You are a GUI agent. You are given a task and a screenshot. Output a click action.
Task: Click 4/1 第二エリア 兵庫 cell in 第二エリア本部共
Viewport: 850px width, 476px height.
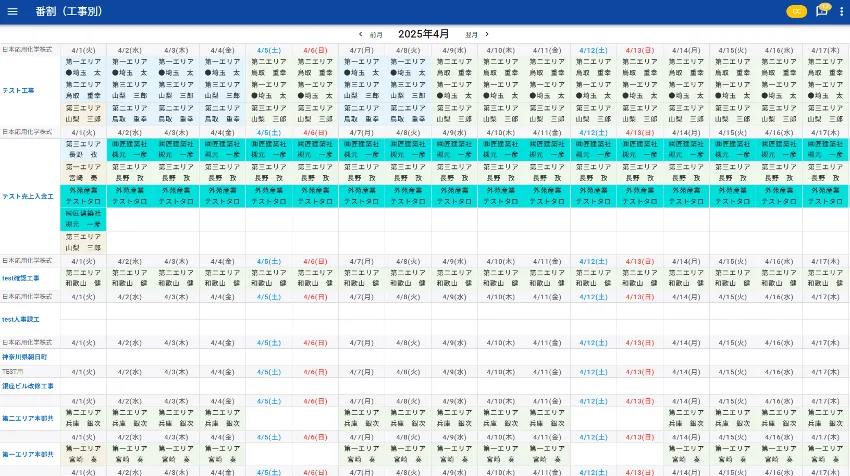(83, 418)
